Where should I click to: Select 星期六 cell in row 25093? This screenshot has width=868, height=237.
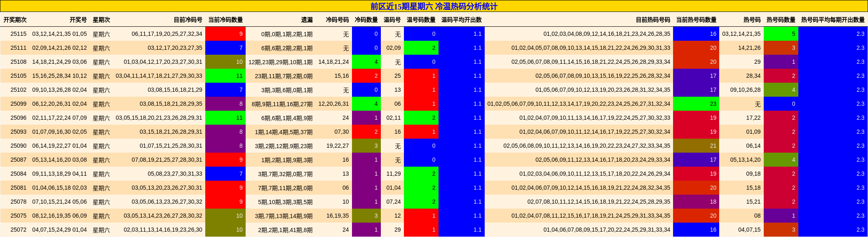click(101, 132)
